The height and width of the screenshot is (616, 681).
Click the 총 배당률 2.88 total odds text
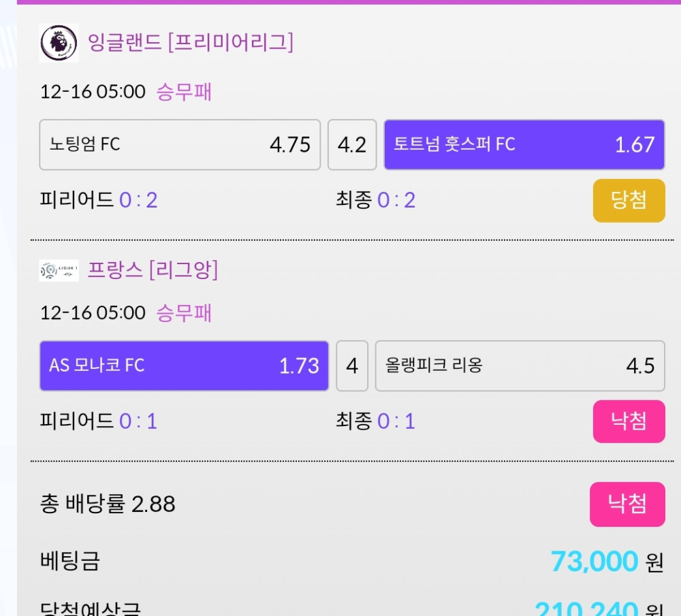[x=108, y=504]
